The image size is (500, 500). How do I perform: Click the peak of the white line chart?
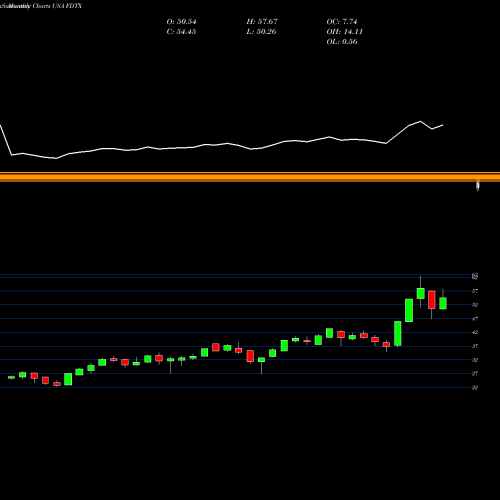[x=421, y=121]
